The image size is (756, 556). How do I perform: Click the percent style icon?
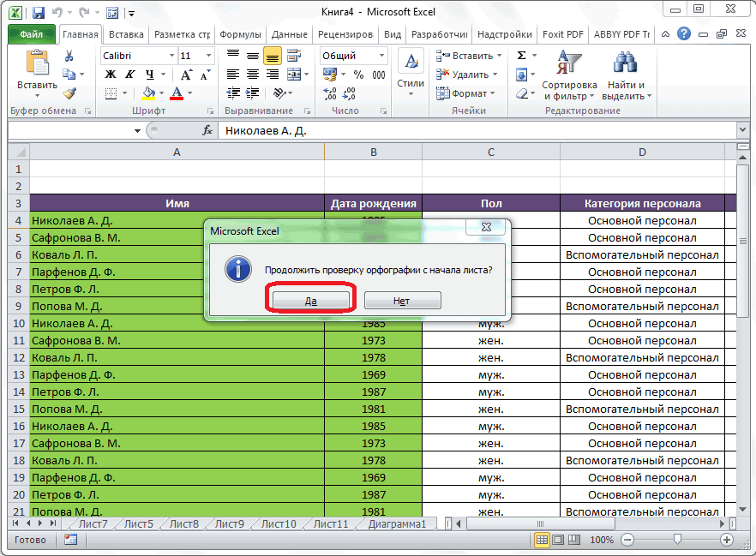pyautogui.click(x=358, y=75)
